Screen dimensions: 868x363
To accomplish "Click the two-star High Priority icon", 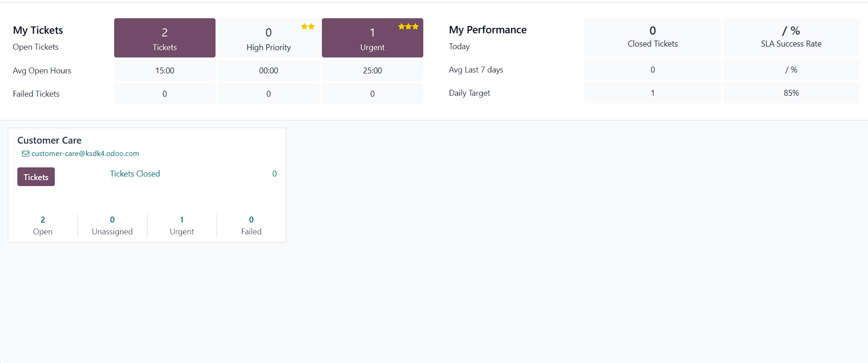I will 308,26.
